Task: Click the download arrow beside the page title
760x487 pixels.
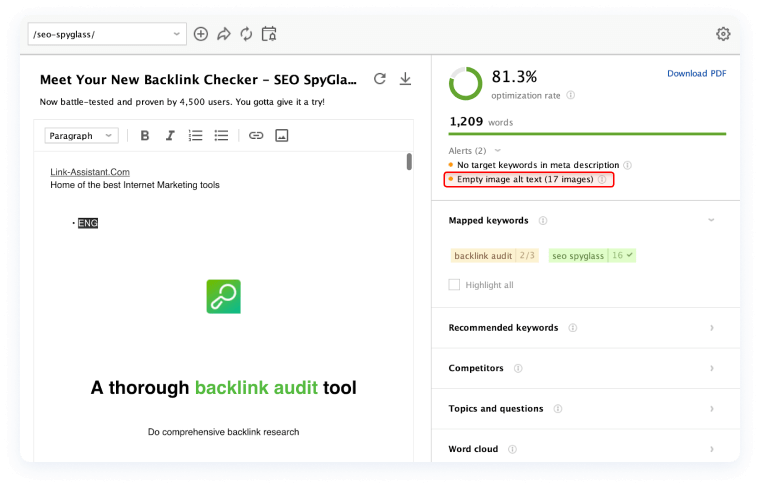Action: 405,79
